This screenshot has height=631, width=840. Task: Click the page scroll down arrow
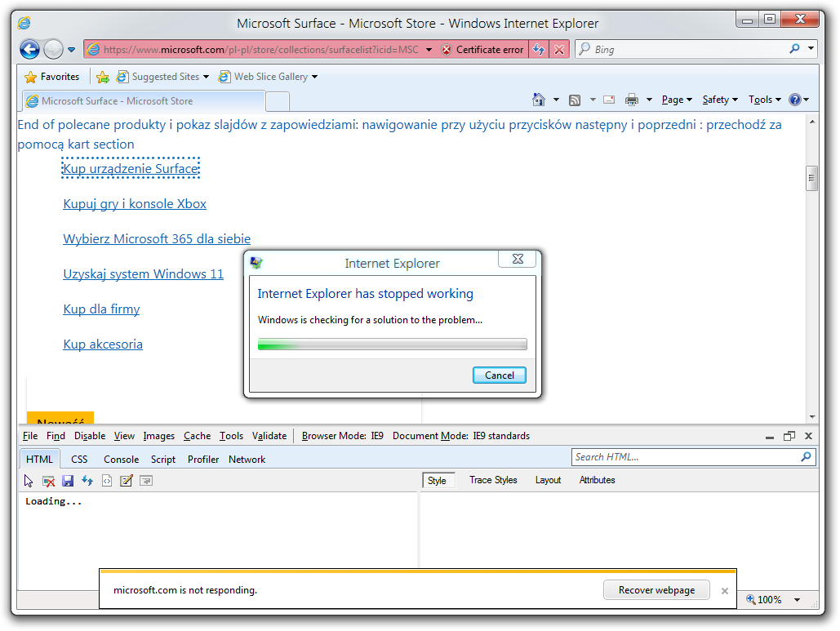click(812, 417)
